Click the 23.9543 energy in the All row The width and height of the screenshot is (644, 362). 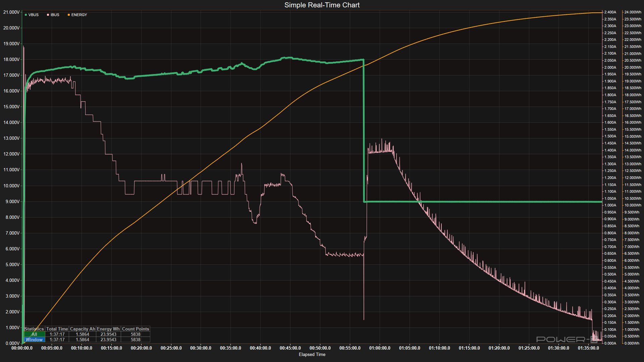tap(108, 335)
